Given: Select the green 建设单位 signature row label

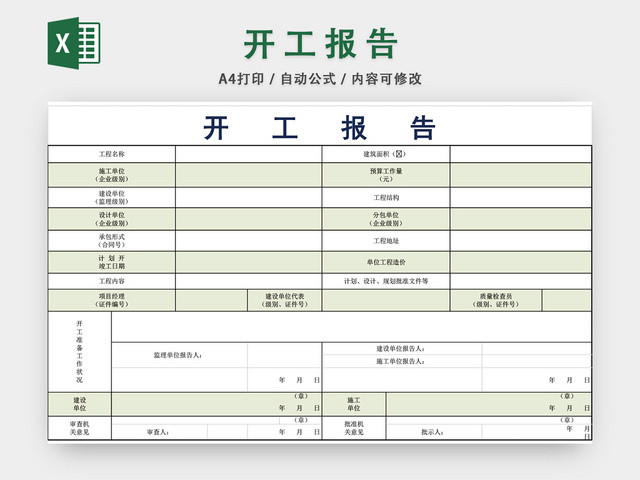Looking at the screenshot, I should pos(80,404).
